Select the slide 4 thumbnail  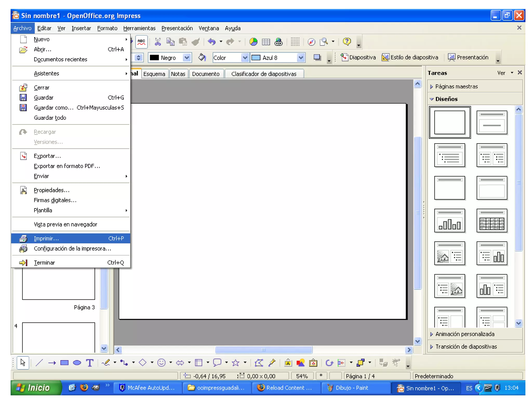pos(58,337)
